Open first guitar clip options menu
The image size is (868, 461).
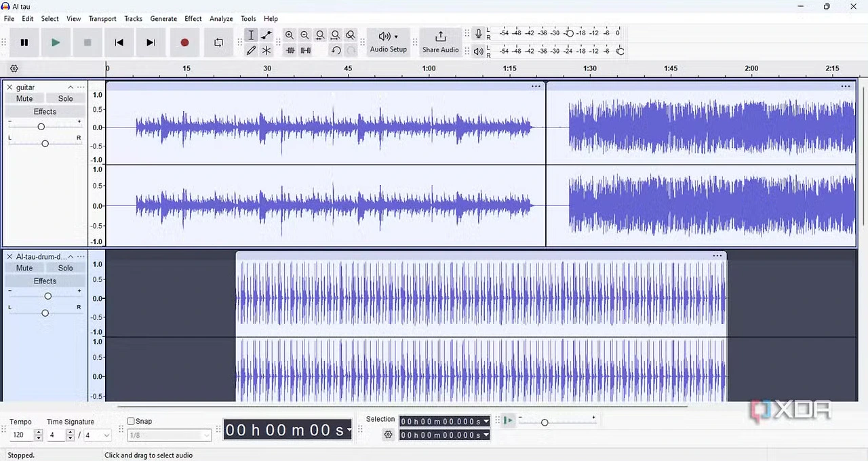[x=536, y=86]
